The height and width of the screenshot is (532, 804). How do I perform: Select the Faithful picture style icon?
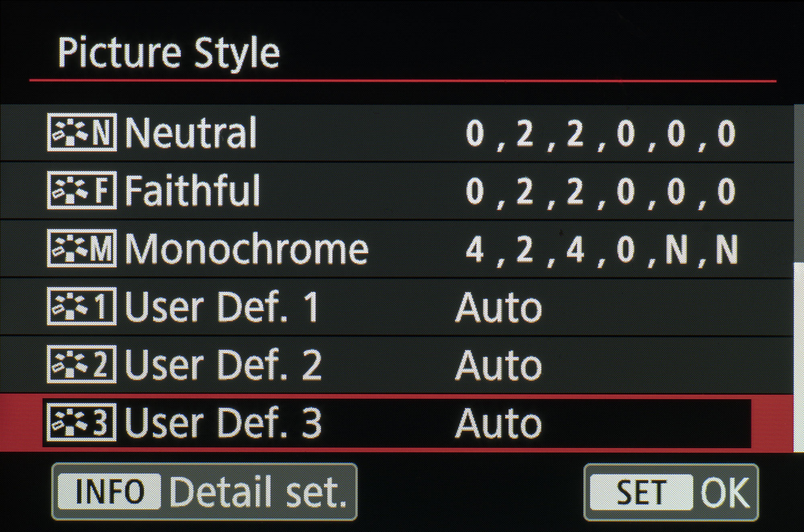tap(82, 190)
